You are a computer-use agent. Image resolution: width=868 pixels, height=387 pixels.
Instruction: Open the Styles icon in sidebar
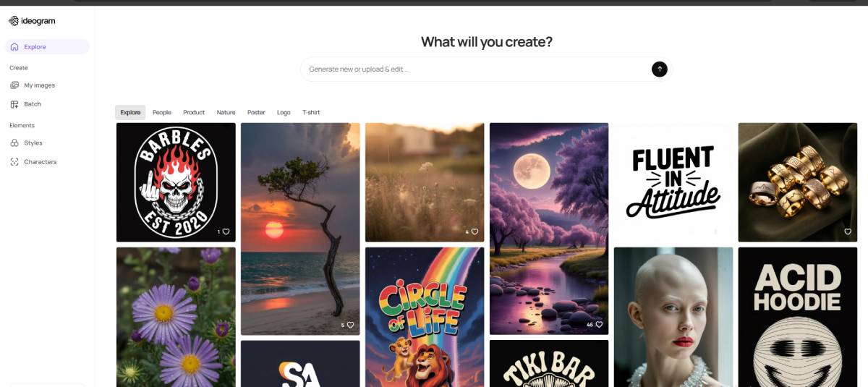(14, 143)
